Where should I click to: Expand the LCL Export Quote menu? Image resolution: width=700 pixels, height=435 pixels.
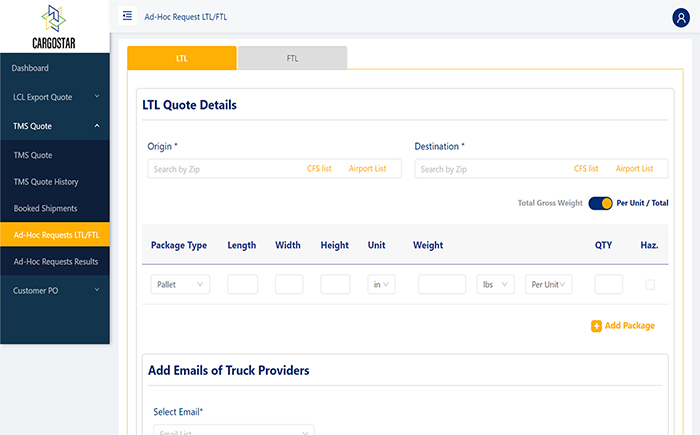(x=55, y=97)
